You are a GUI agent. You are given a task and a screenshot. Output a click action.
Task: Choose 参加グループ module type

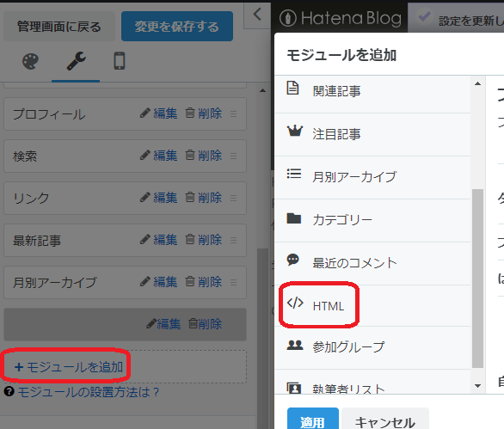(x=372, y=347)
